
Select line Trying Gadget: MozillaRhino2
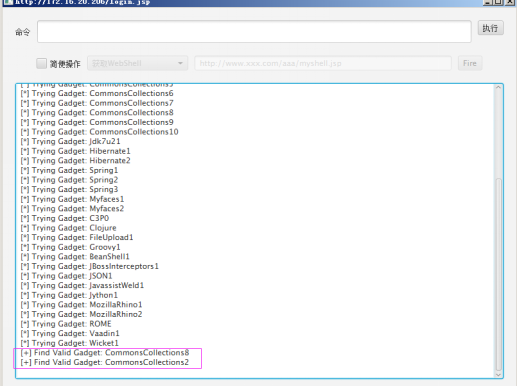pos(81,314)
